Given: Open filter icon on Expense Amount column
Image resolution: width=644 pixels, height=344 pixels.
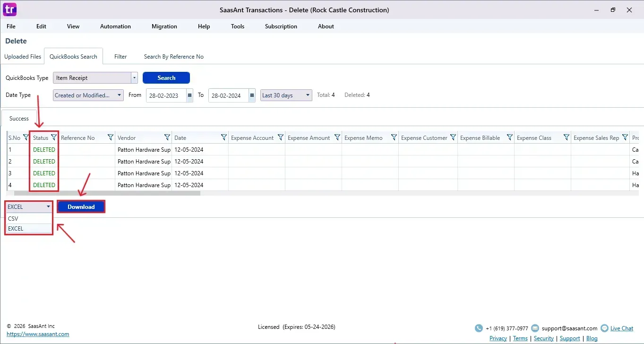Looking at the screenshot, I should (x=337, y=138).
